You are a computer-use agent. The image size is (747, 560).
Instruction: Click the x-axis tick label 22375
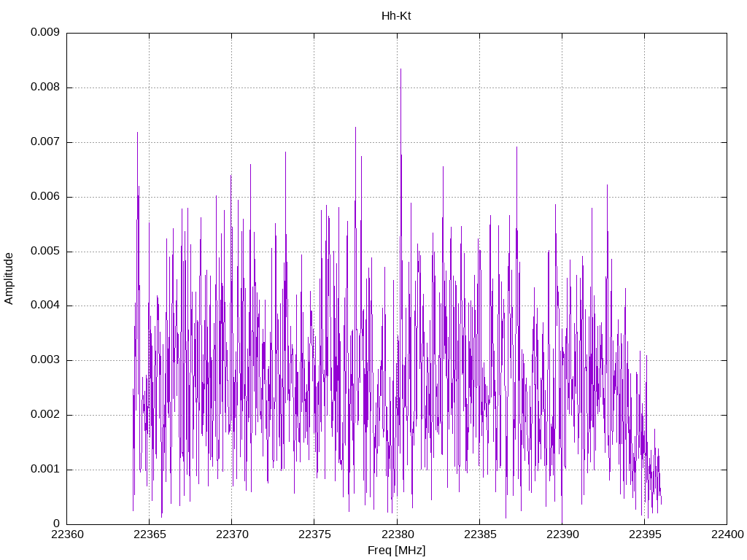(314, 534)
